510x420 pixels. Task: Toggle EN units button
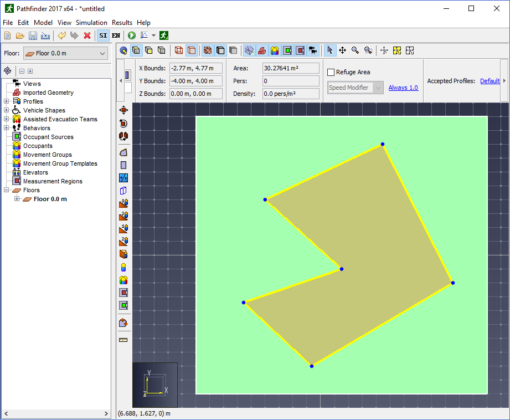(116, 35)
